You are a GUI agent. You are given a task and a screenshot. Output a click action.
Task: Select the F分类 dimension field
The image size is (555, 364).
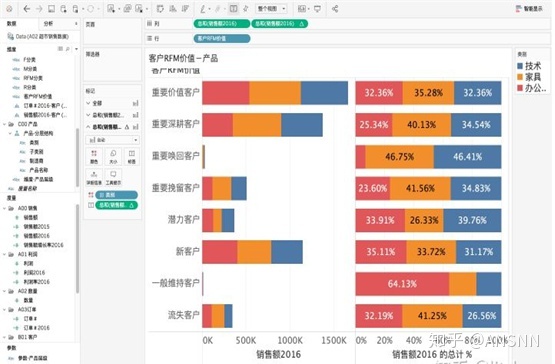point(29,60)
